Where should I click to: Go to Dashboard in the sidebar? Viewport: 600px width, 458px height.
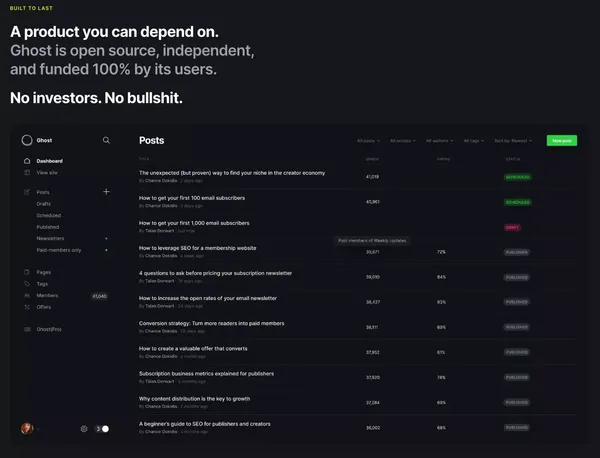tap(50, 161)
